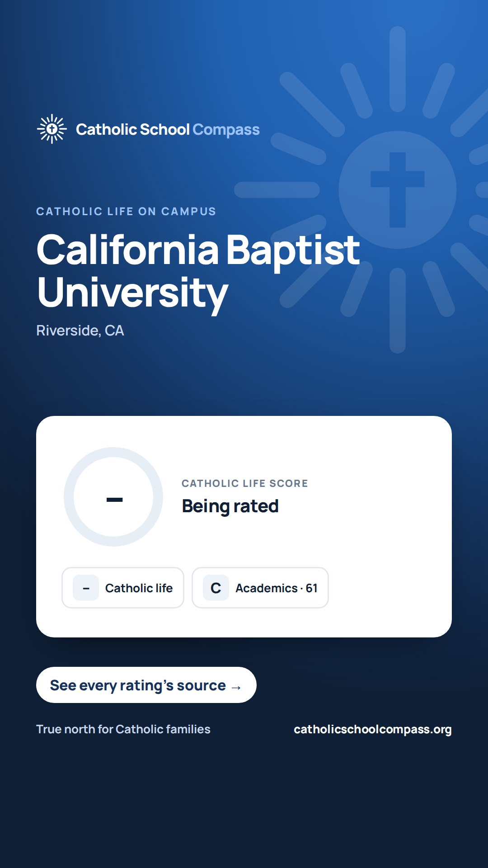Click the word Compass in the logo
The image size is (488, 868).
tap(226, 130)
